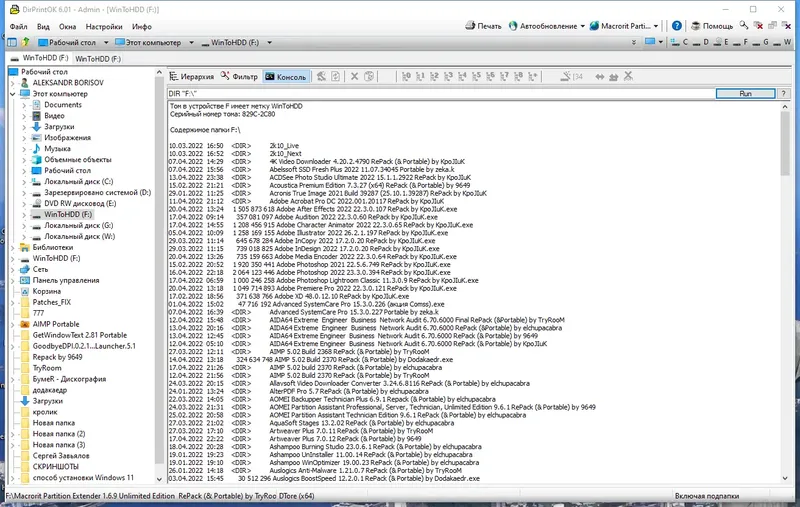Jump to drive D shortcut

pyautogui.click(x=700, y=42)
